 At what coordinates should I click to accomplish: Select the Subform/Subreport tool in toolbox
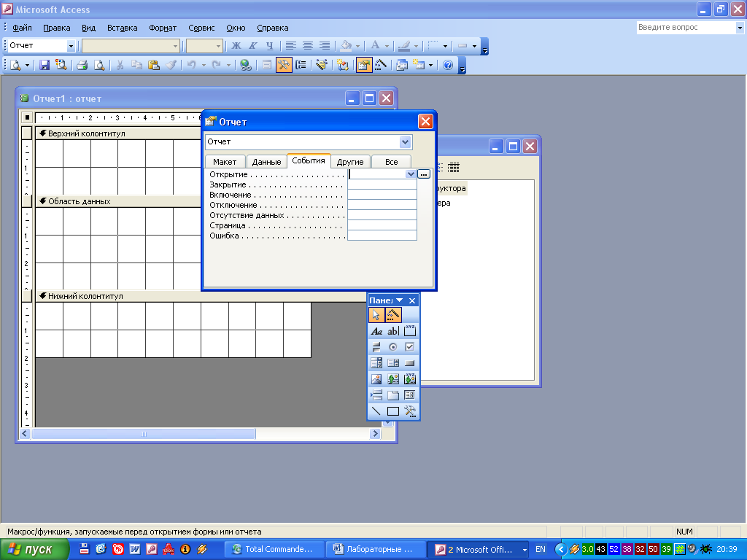coord(410,394)
